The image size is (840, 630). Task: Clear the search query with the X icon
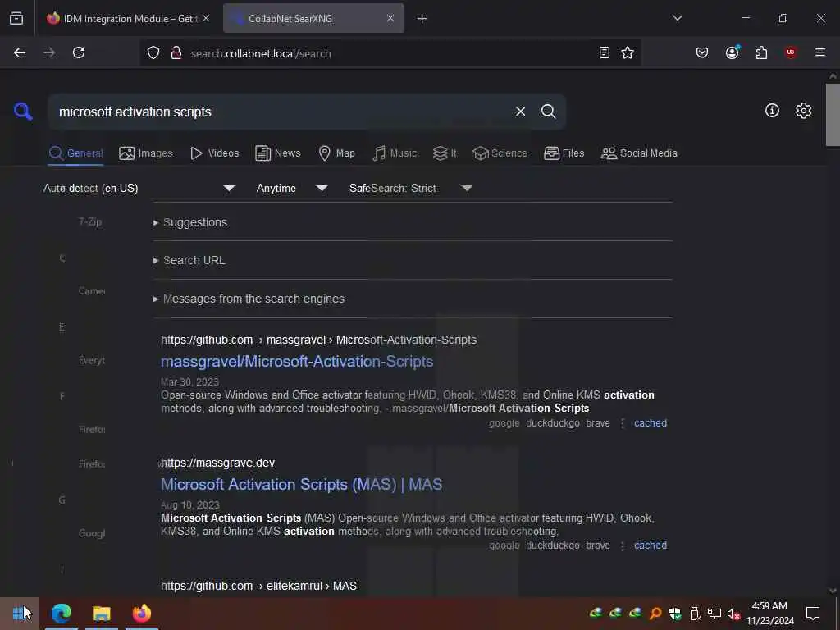520,112
